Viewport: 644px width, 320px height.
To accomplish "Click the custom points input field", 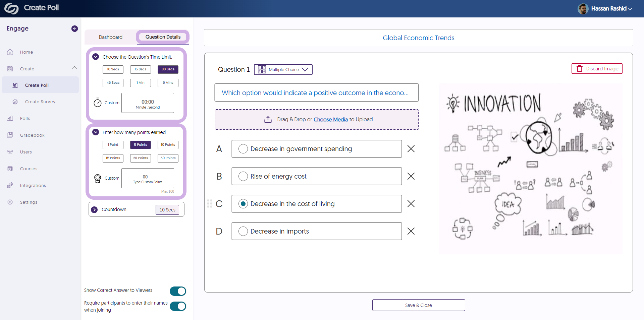I will pos(148,178).
